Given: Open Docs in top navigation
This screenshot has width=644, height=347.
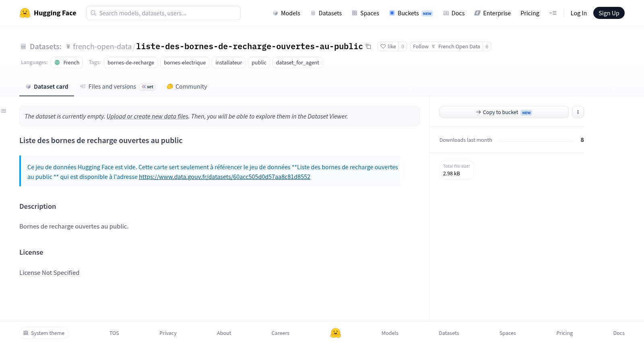Looking at the screenshot, I should tap(454, 13).
